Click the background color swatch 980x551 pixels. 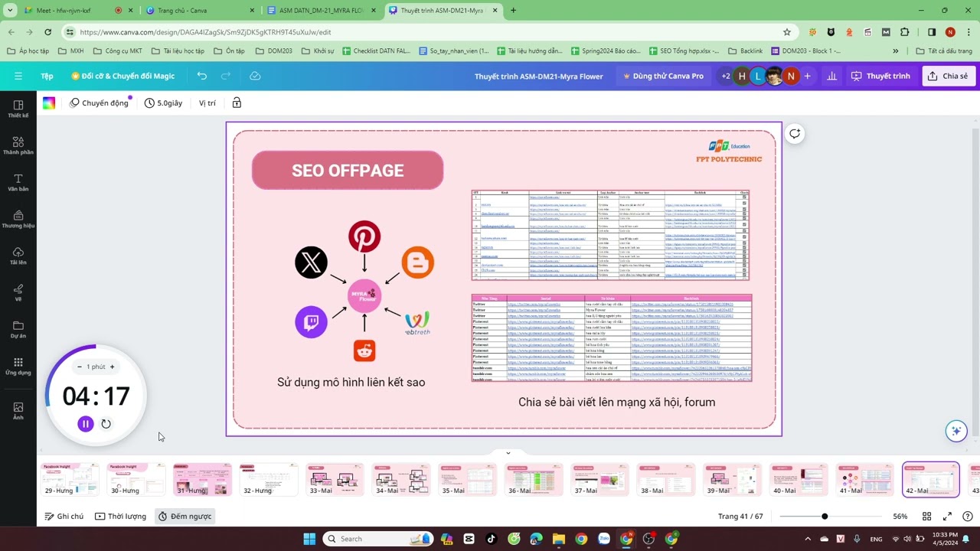(49, 103)
